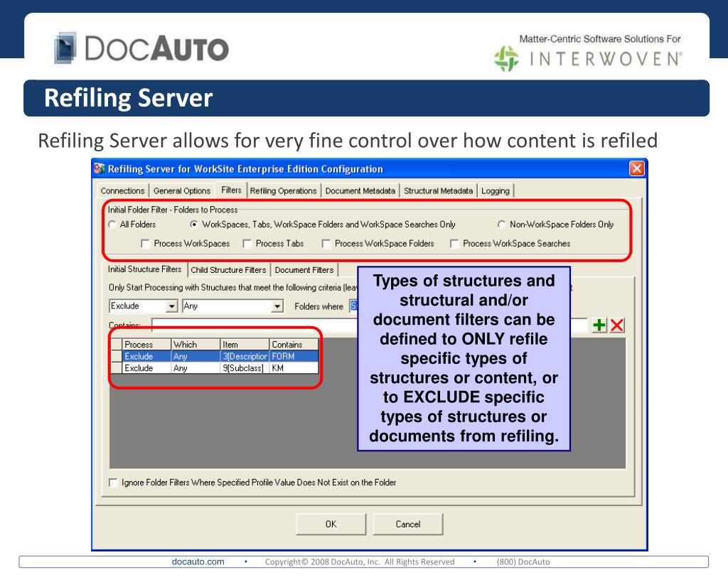Click the Interwoven logo icon
The image size is (728, 582).
[506, 58]
